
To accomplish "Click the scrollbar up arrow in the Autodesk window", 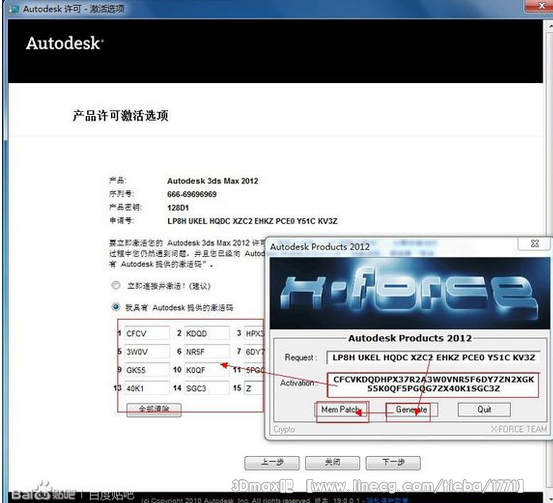I will pyautogui.click(x=550, y=26).
